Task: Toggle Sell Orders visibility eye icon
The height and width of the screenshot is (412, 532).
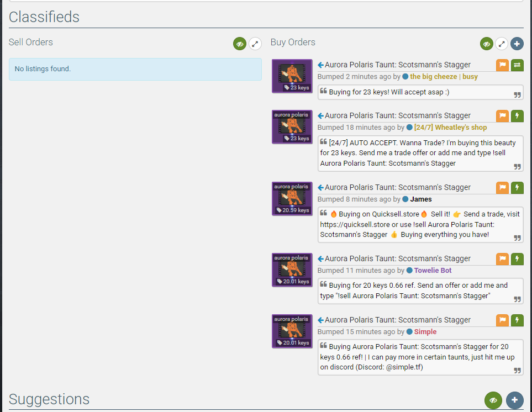Action: point(240,44)
